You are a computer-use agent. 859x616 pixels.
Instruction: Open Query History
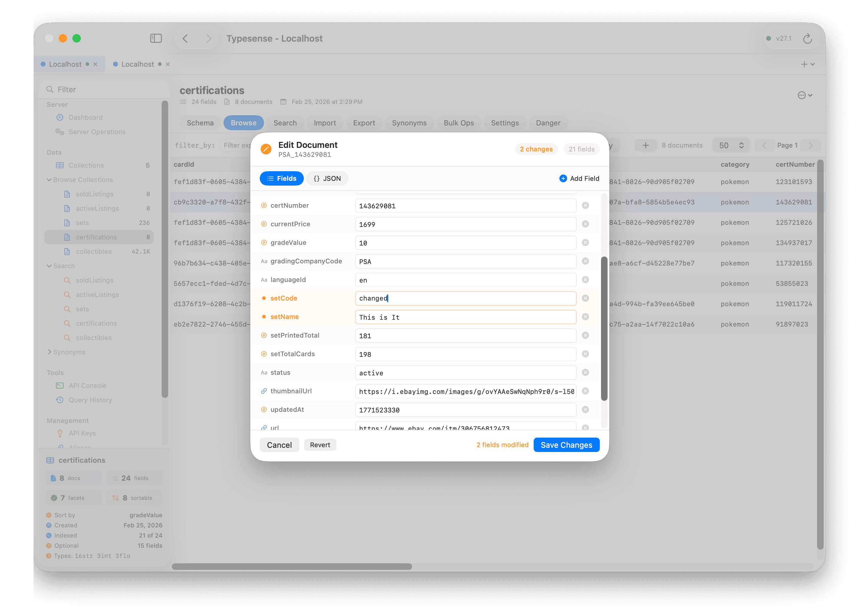pos(90,400)
